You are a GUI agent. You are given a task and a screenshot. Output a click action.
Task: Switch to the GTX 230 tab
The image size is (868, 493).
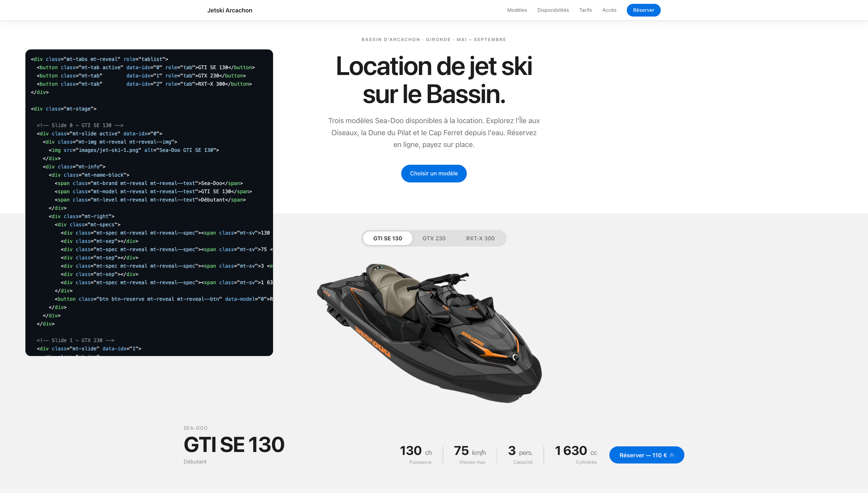434,238
